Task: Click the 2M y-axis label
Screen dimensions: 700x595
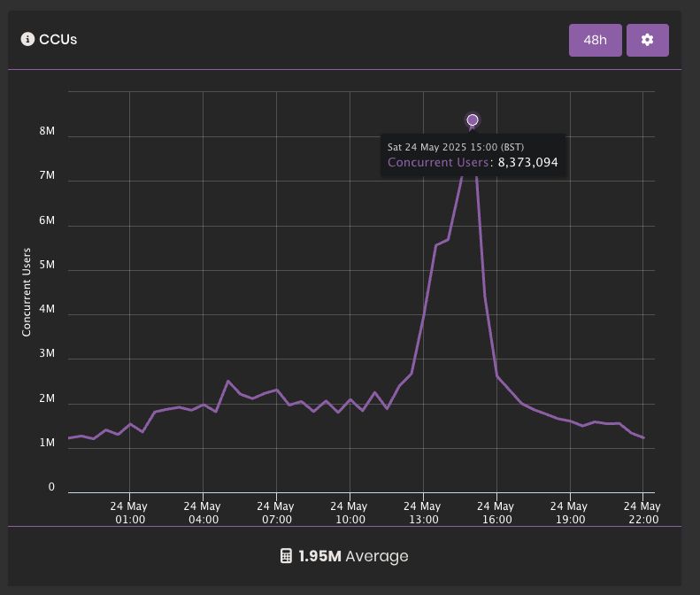Action: (x=47, y=398)
